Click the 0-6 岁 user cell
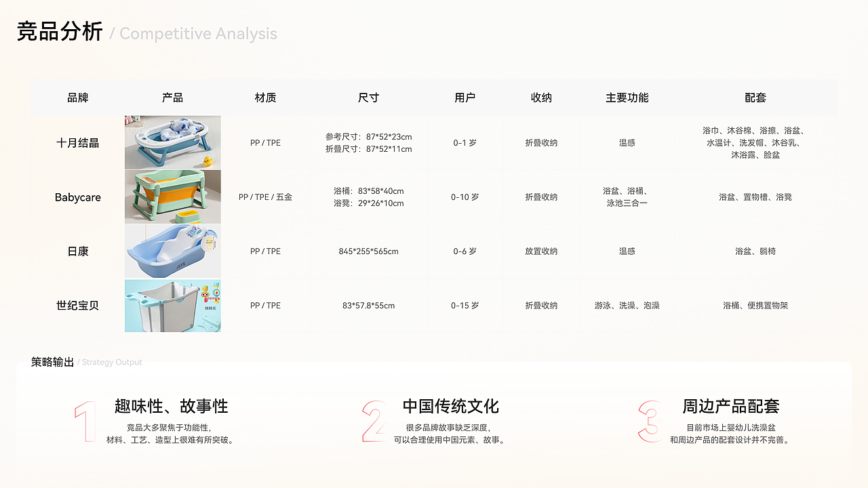The width and height of the screenshot is (868, 488). coord(465,251)
